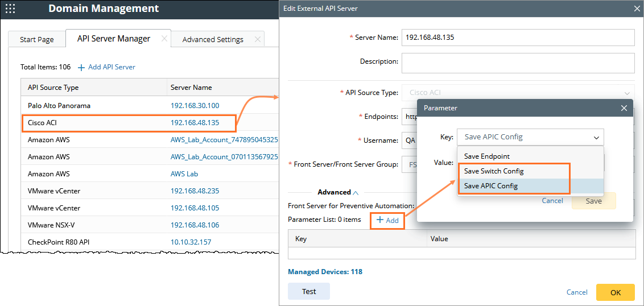The image size is (644, 306).
Task: Click the plus Add parameter icon
Action: [x=380, y=220]
